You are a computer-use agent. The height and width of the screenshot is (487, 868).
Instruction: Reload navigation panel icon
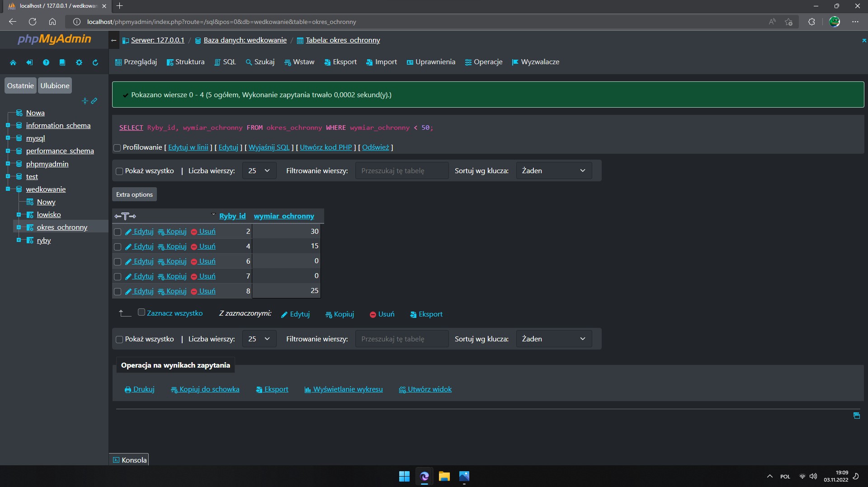click(x=95, y=62)
